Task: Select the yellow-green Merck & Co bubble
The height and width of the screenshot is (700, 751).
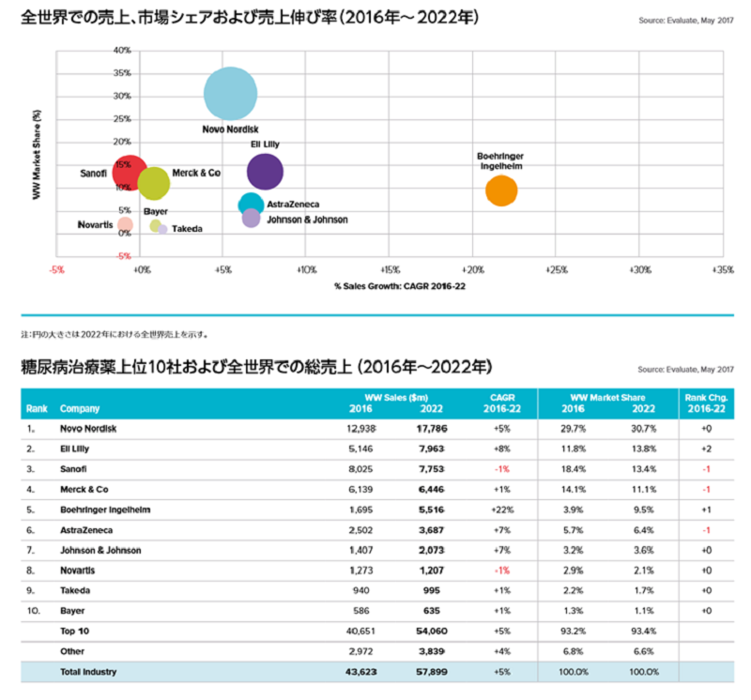Action: tap(154, 183)
